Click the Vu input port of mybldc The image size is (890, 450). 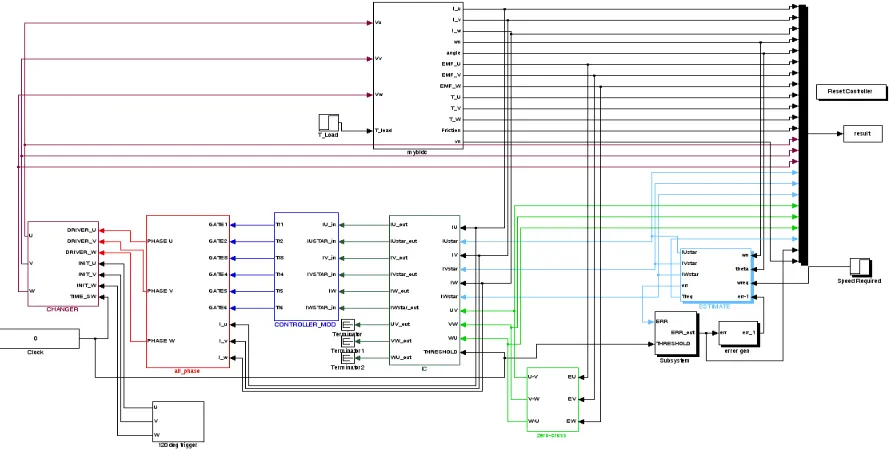[378, 23]
